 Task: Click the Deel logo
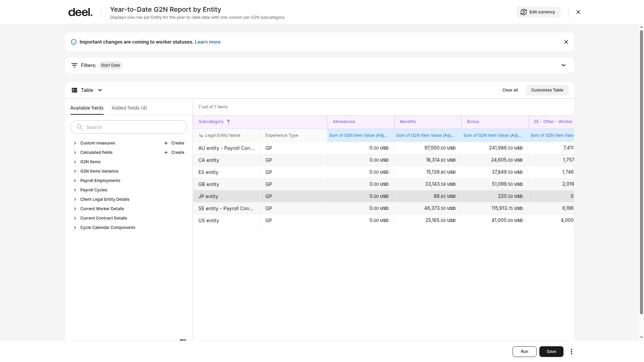point(80,12)
